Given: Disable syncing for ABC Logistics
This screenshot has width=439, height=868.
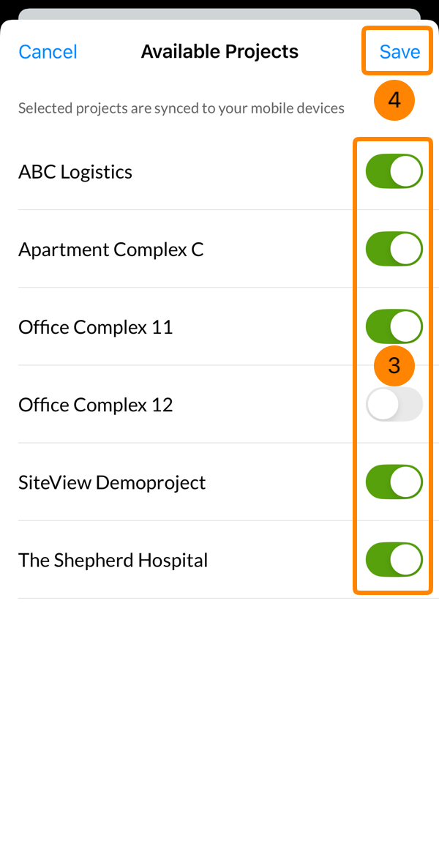Looking at the screenshot, I should point(394,171).
